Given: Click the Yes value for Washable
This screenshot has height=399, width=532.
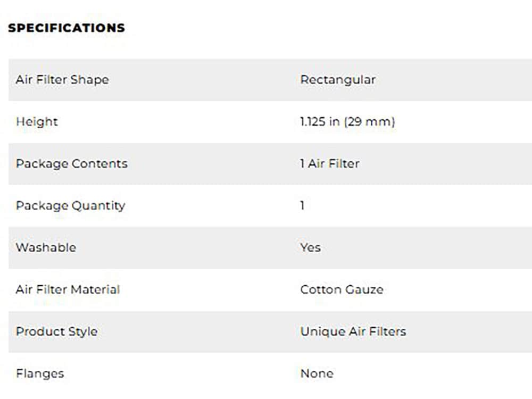Looking at the screenshot, I should point(311,247).
